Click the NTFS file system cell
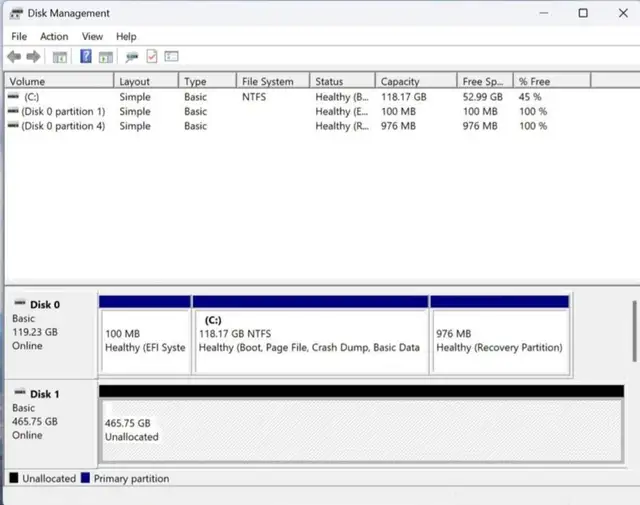 [254, 97]
